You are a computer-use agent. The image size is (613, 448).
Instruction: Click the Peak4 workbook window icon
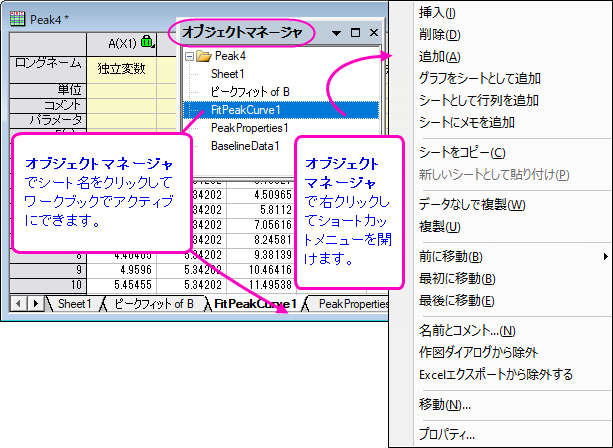(17, 18)
